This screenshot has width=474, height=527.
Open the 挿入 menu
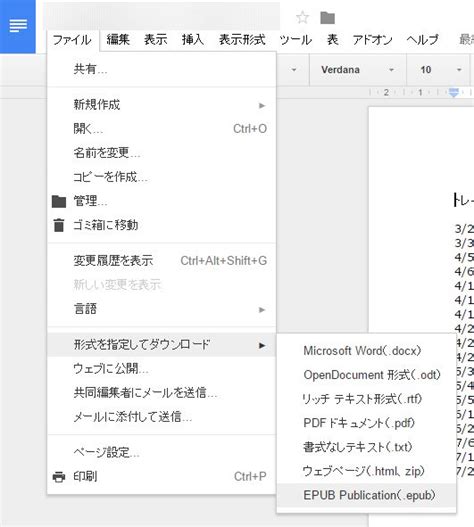click(x=193, y=40)
